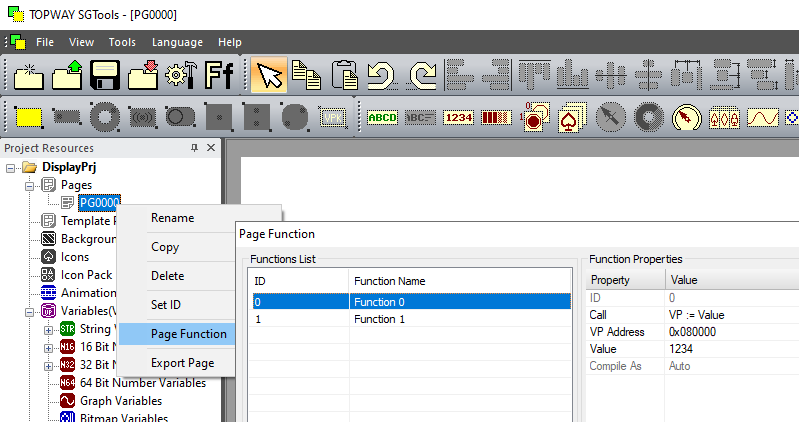Open the project settings gear-and-hammer icon
Viewport: 799px width, 422px height.
coord(182,75)
